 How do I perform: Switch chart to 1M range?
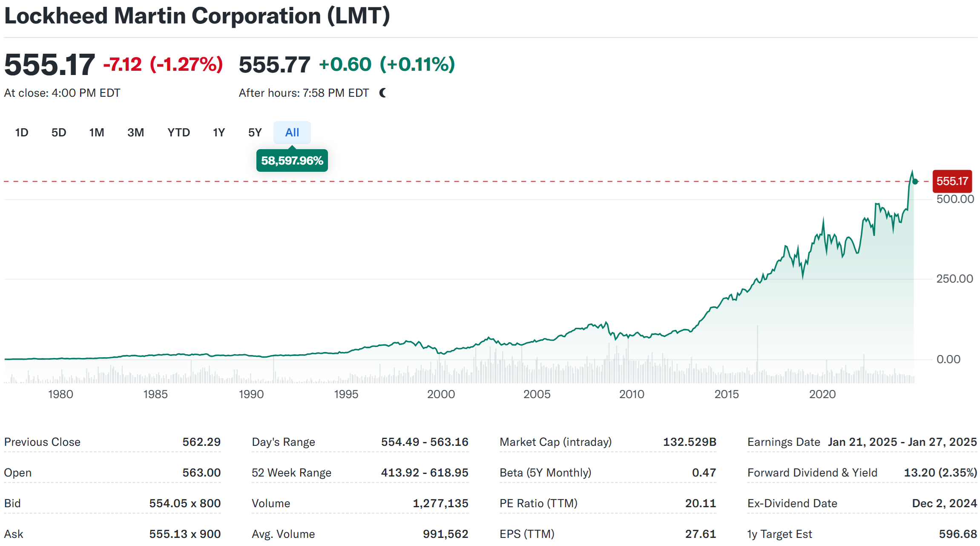click(x=97, y=133)
